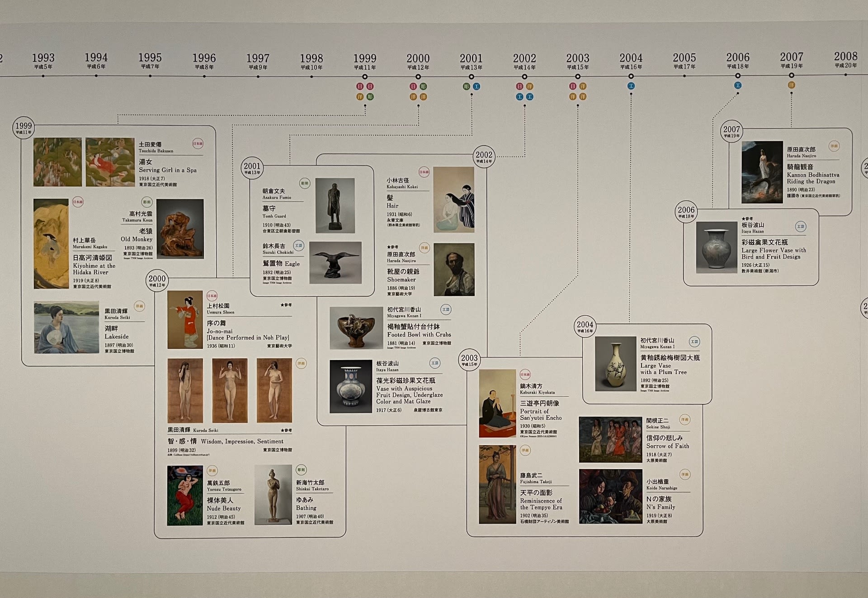868x598 pixels.
Task: Click the 2000 circle on the card corner
Action: tap(157, 280)
